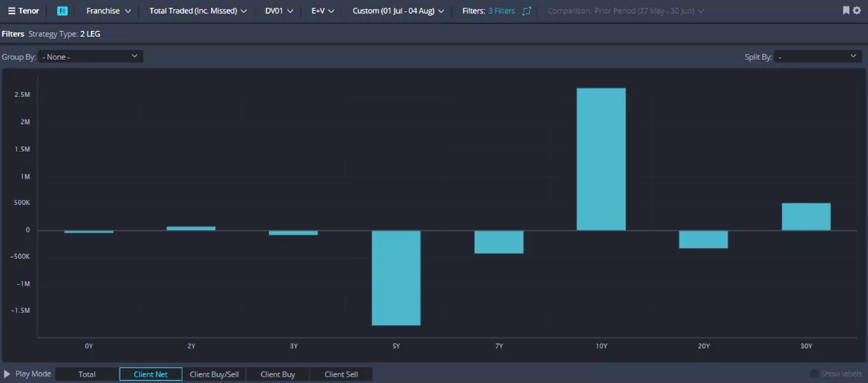Switch to the Client Sell tab
The width and height of the screenshot is (868, 383).
[341, 374]
